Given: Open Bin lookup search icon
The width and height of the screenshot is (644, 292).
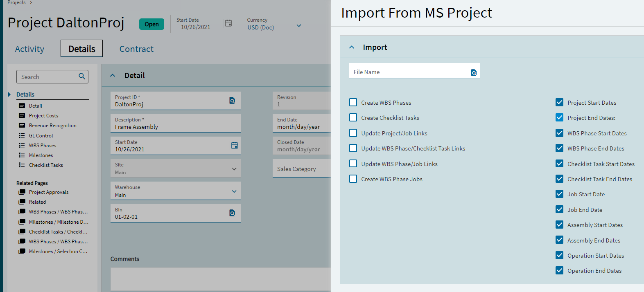Looking at the screenshot, I should [x=232, y=213].
